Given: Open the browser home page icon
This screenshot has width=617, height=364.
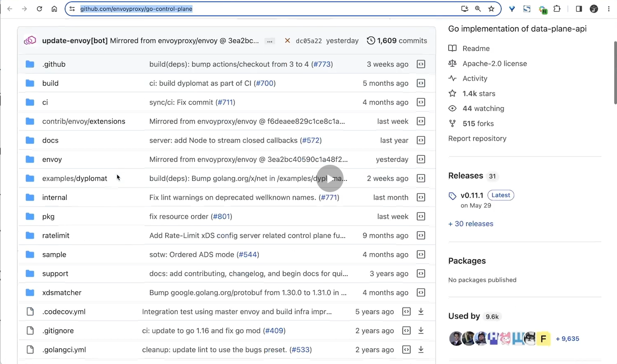Looking at the screenshot, I should point(54,9).
